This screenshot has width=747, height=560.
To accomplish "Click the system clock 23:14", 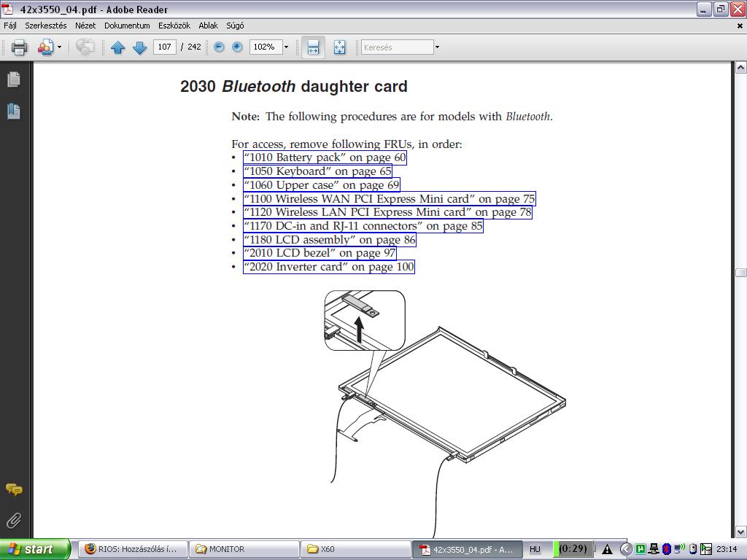I will click(x=727, y=549).
